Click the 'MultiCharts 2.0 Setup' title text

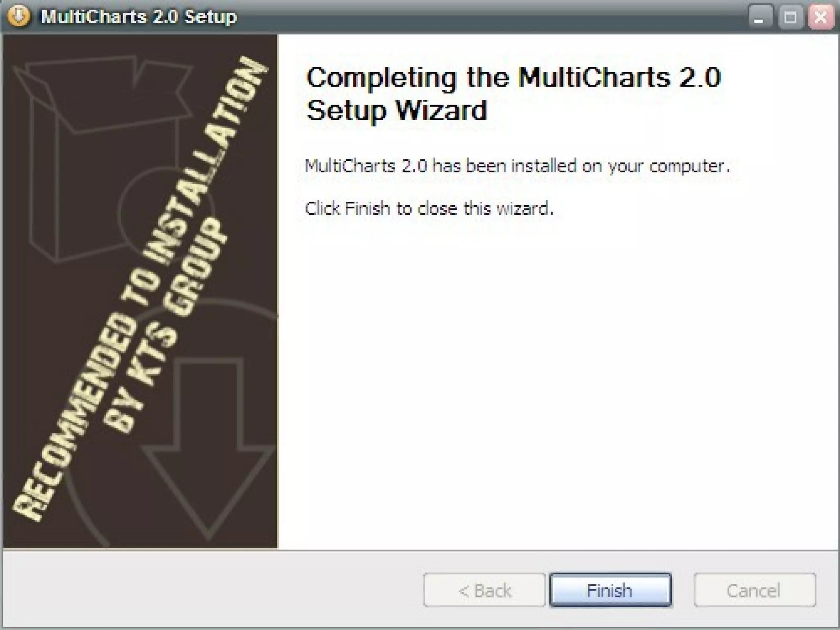(139, 17)
